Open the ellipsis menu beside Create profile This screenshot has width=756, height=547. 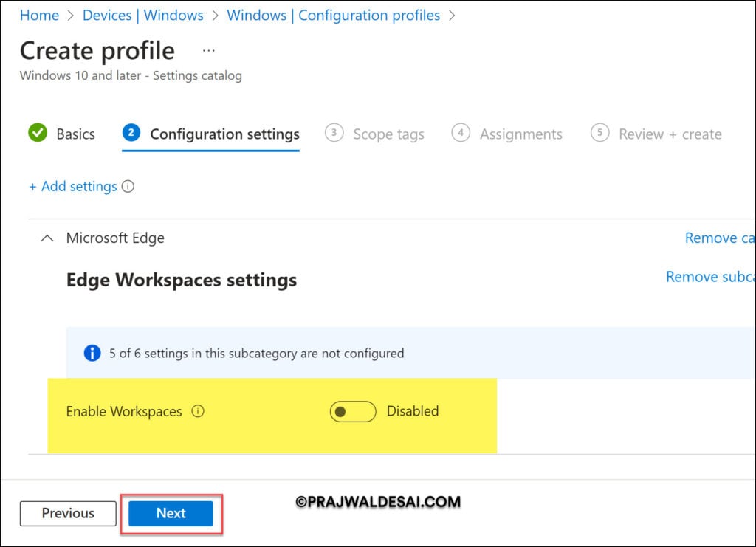click(208, 51)
